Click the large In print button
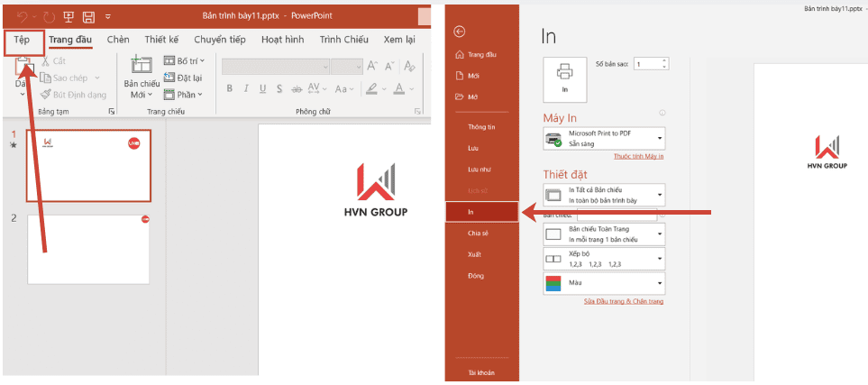The height and width of the screenshot is (385, 868). (564, 79)
